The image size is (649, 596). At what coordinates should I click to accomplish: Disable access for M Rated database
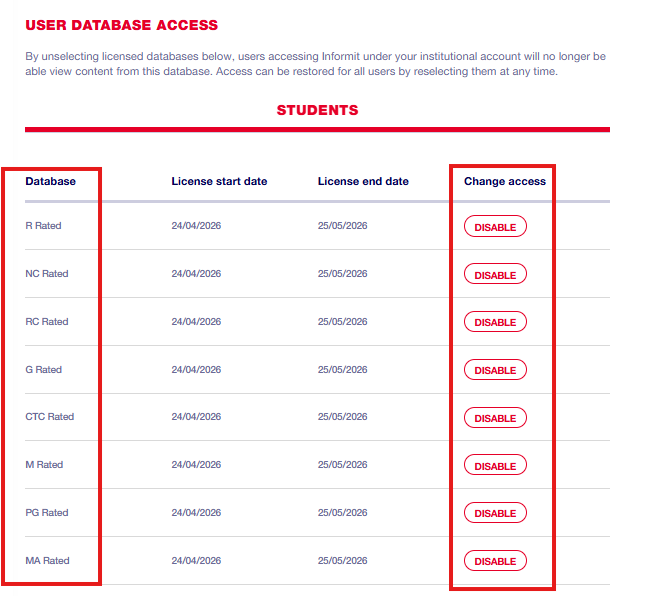495,466
